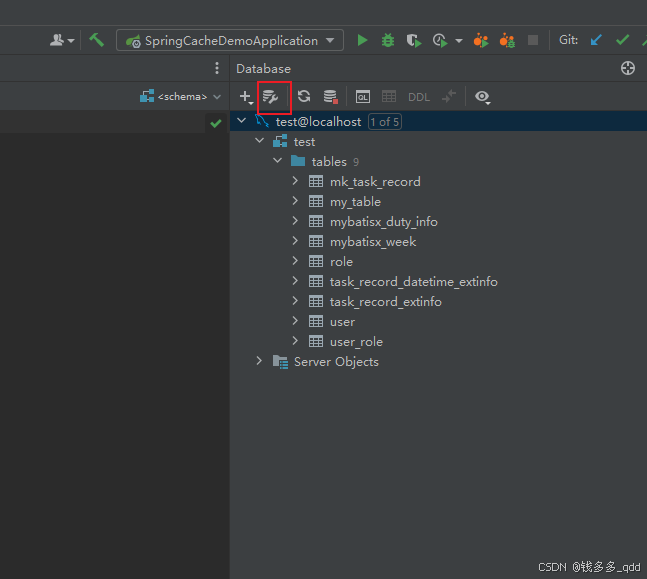
Task: Open the query console QL icon
Action: coord(363,97)
